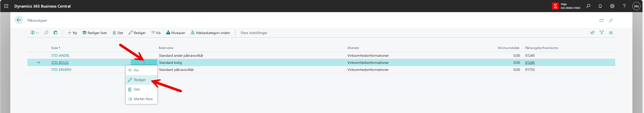Open the search magnifier in the top bar
The image size is (644, 113).
pyautogui.click(x=588, y=6)
